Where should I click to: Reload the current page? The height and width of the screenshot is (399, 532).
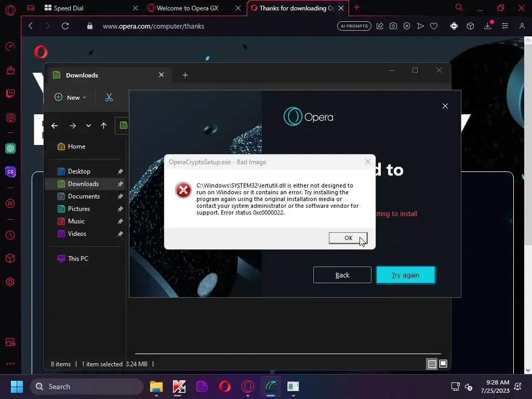pos(65,26)
